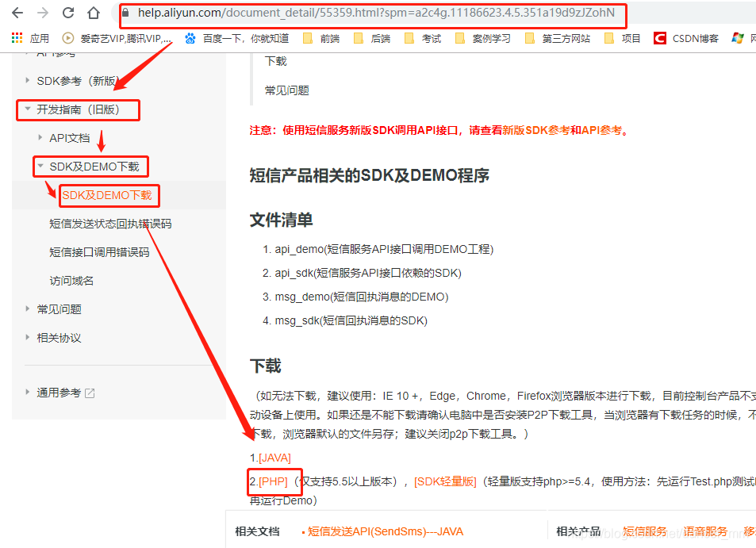This screenshot has height=548, width=756.
Task: Open the browser home page icon
Action: 94,13
